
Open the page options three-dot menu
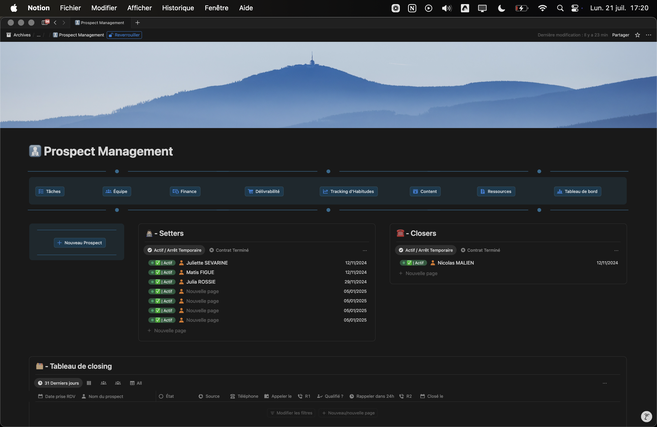click(648, 35)
